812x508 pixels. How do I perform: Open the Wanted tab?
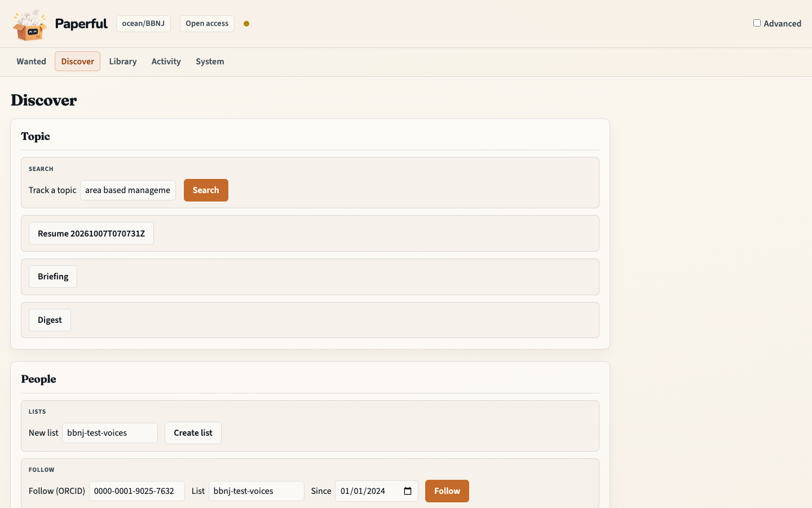[31, 62]
